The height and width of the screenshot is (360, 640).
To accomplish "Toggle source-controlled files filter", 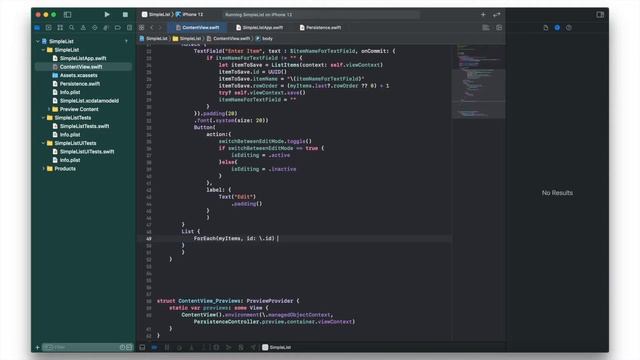I will (129, 347).
